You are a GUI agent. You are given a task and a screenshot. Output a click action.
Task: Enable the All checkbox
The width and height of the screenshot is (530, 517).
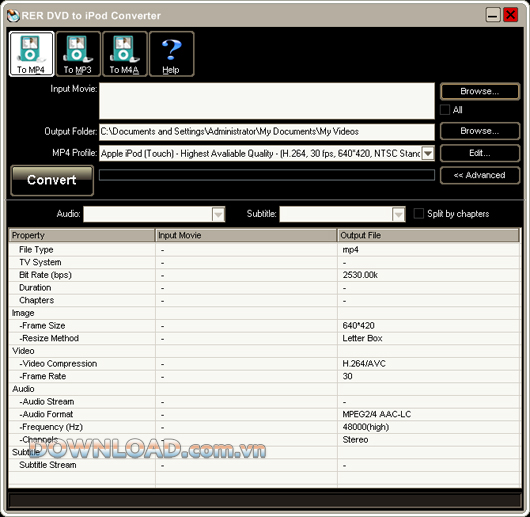click(445, 110)
